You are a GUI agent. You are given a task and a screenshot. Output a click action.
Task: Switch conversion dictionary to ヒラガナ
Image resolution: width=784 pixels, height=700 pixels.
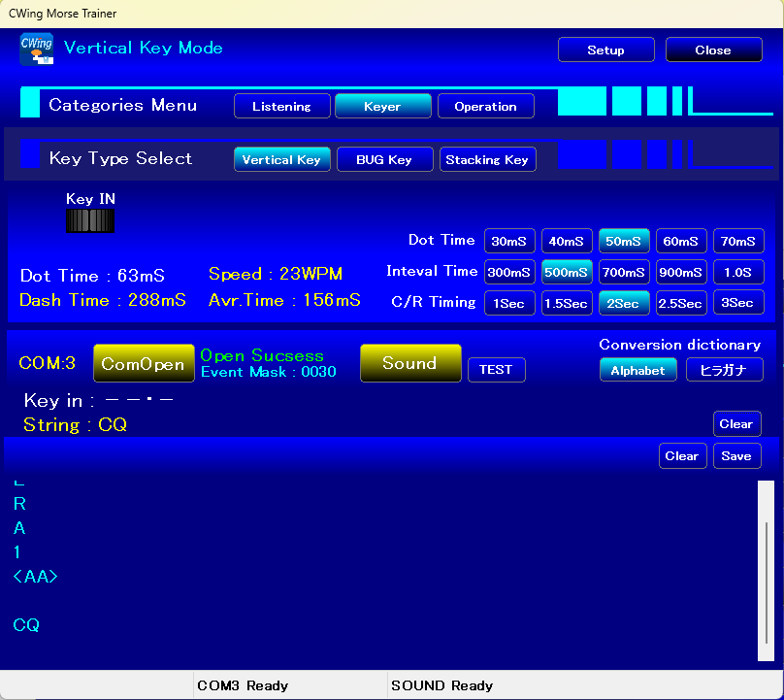click(x=725, y=370)
